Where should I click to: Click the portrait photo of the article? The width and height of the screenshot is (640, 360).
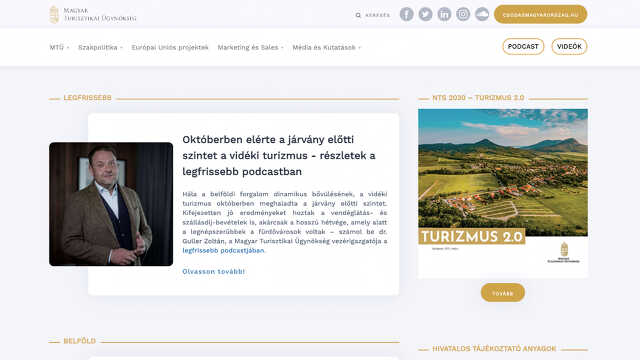point(111,204)
